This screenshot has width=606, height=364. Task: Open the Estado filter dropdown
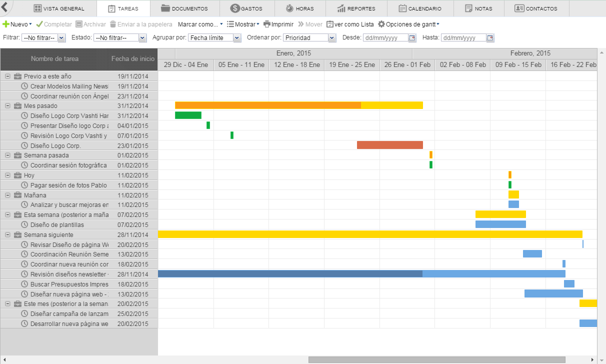coord(142,38)
